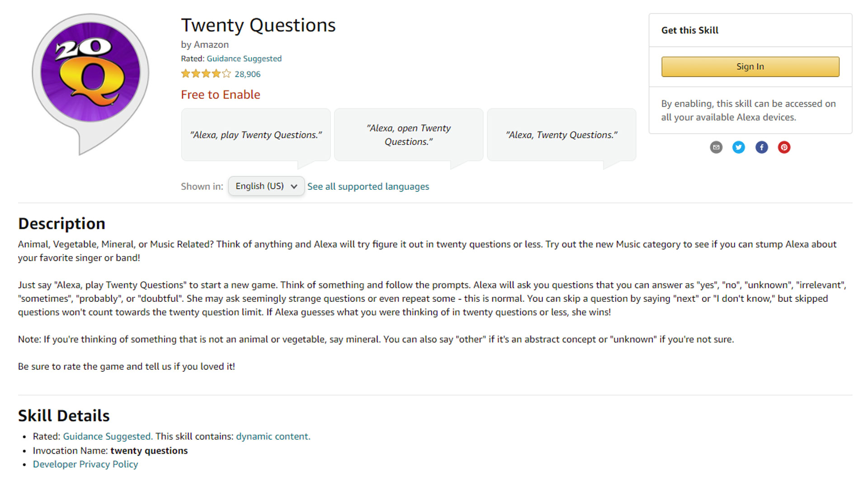
Task: Open the dynamic content link
Action: (273, 436)
